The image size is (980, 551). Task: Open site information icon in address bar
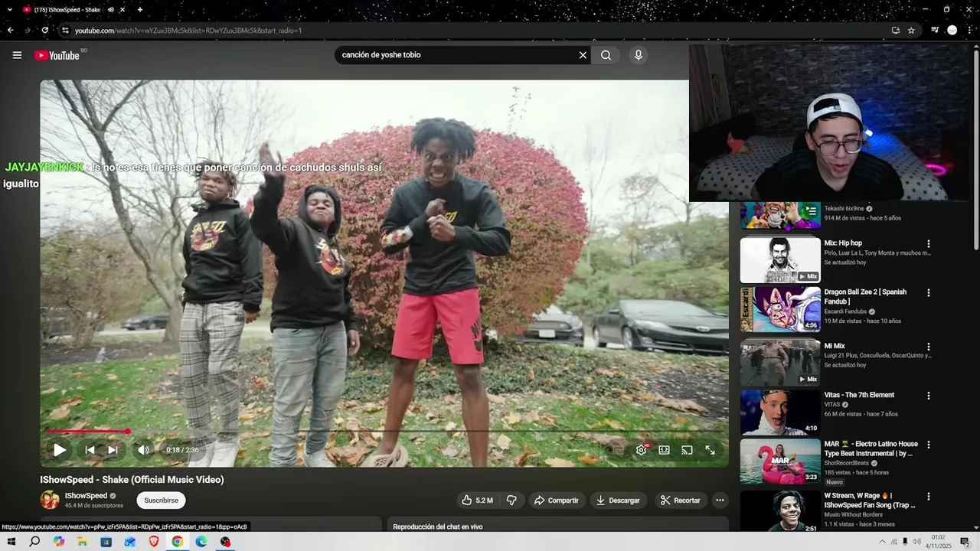point(65,31)
